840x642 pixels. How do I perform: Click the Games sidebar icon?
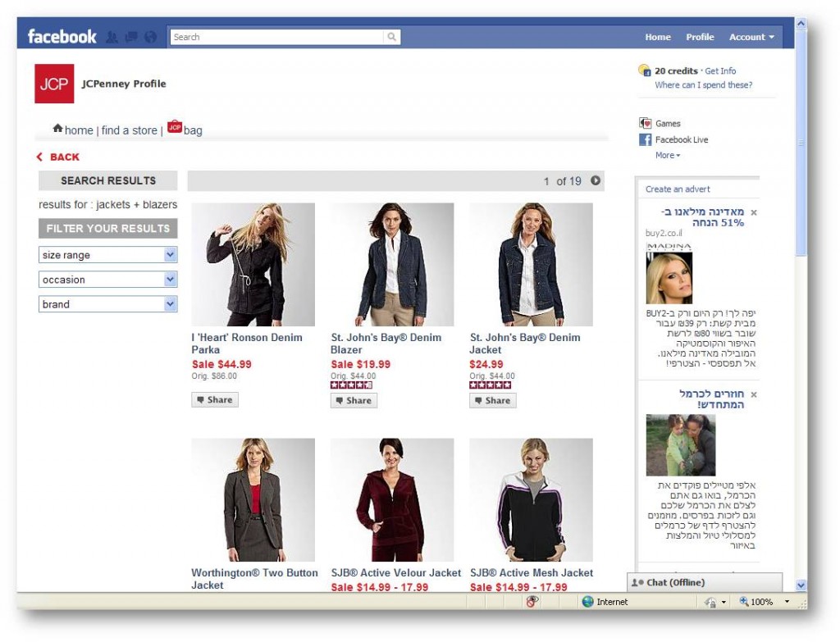coord(645,123)
